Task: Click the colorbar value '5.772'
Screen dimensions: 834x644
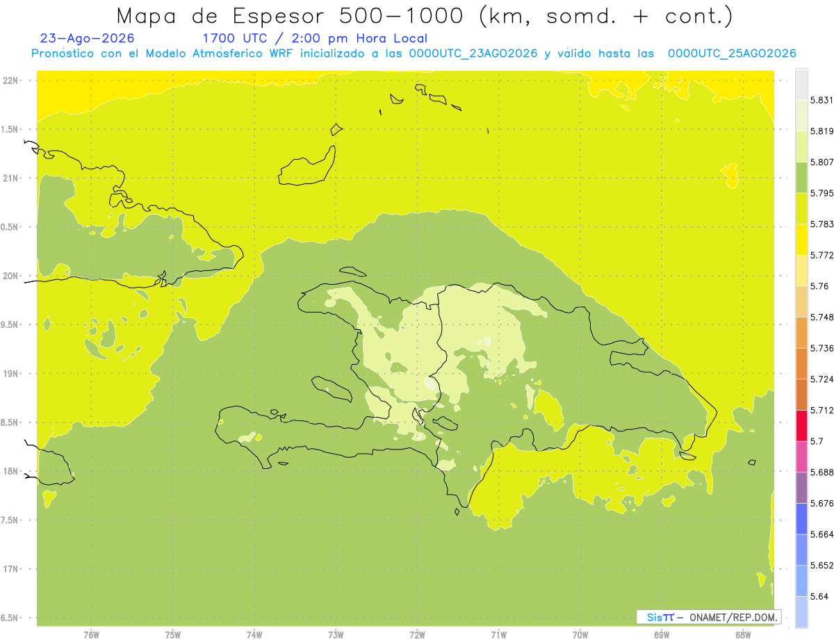Action: point(821,255)
